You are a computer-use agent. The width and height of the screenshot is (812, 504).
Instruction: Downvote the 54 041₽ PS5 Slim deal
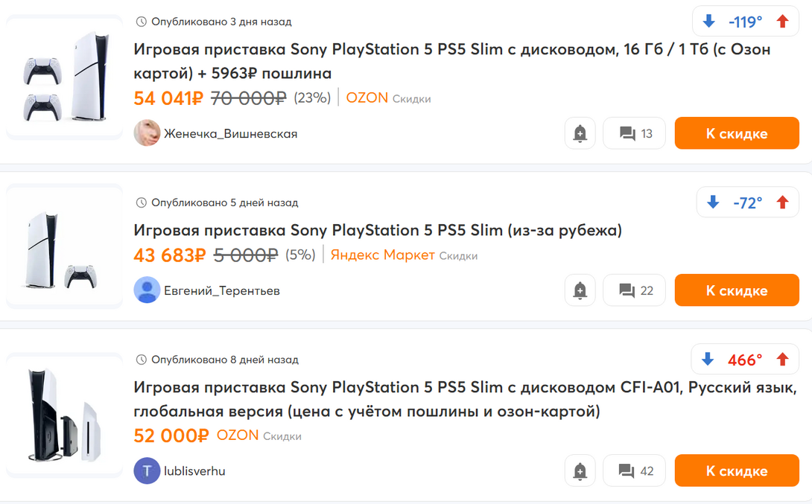(708, 22)
